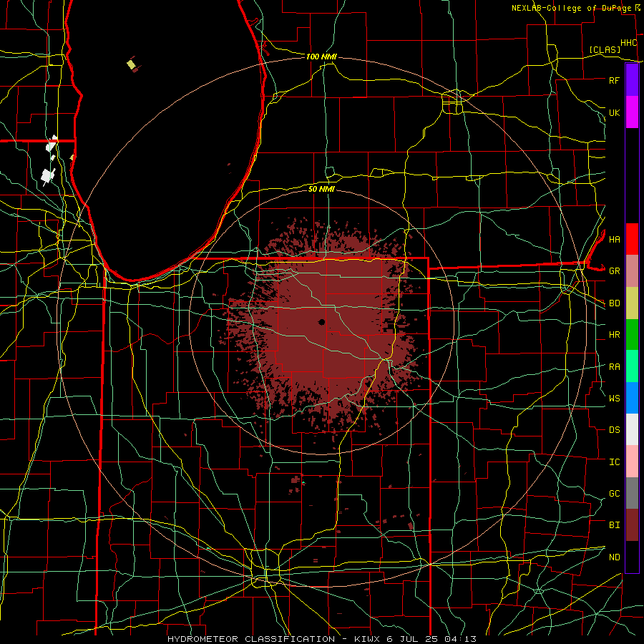Image resolution: width=644 pixels, height=644 pixels.
Task: Click the RA light green swatch
Action: [632, 366]
